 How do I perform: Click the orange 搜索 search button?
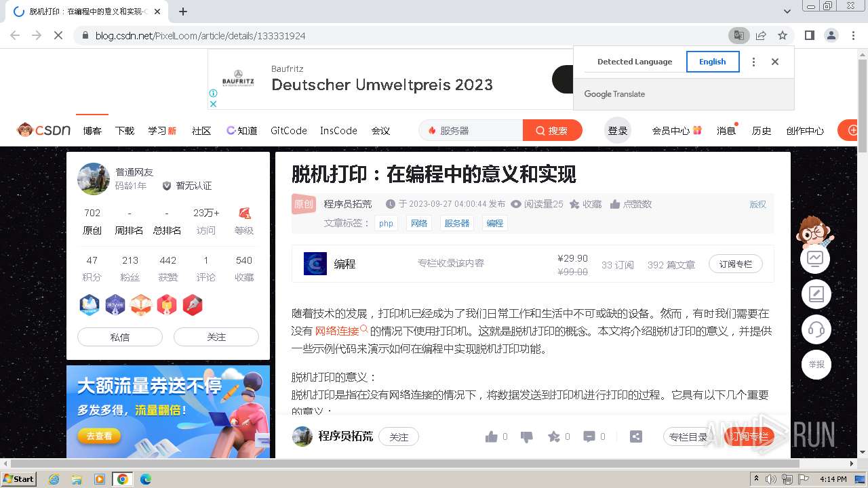coord(552,131)
